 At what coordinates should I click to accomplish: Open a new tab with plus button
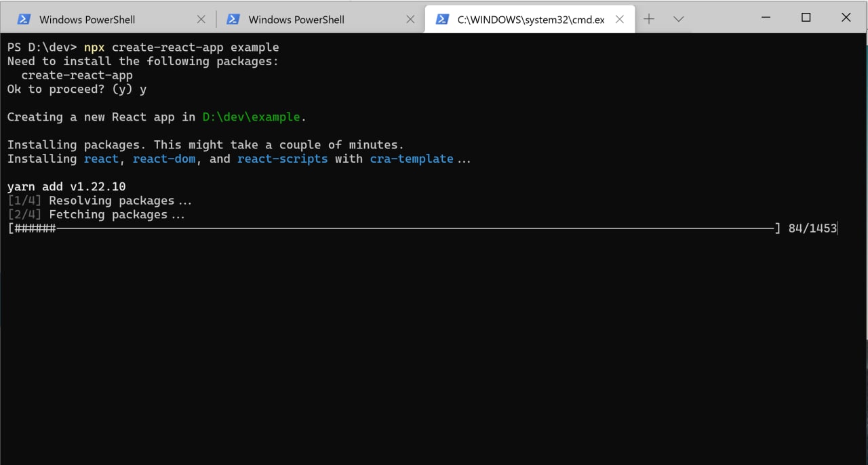649,19
